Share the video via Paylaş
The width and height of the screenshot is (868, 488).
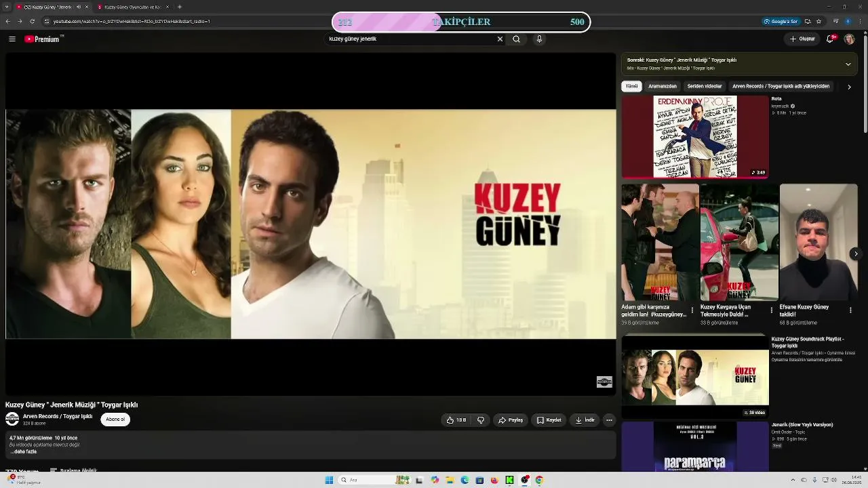tap(511, 420)
